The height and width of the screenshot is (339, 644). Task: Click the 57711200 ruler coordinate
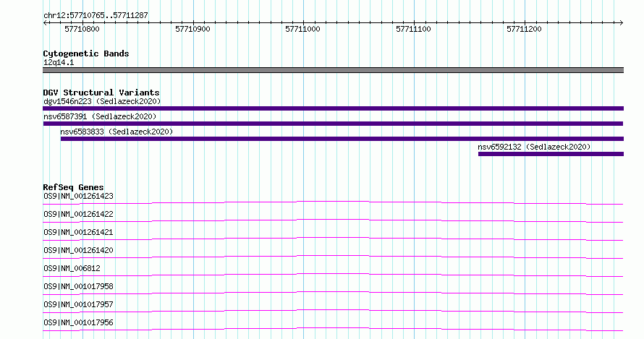tap(524, 29)
